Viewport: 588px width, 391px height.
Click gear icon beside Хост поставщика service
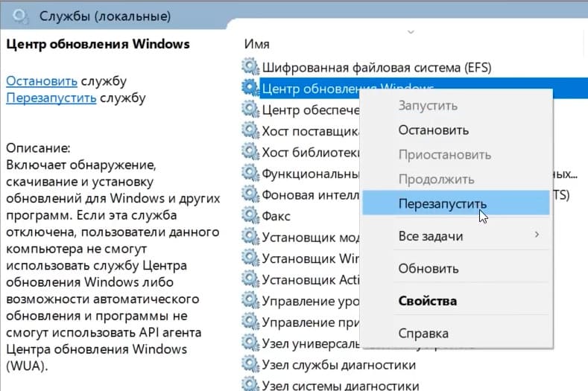pos(250,130)
